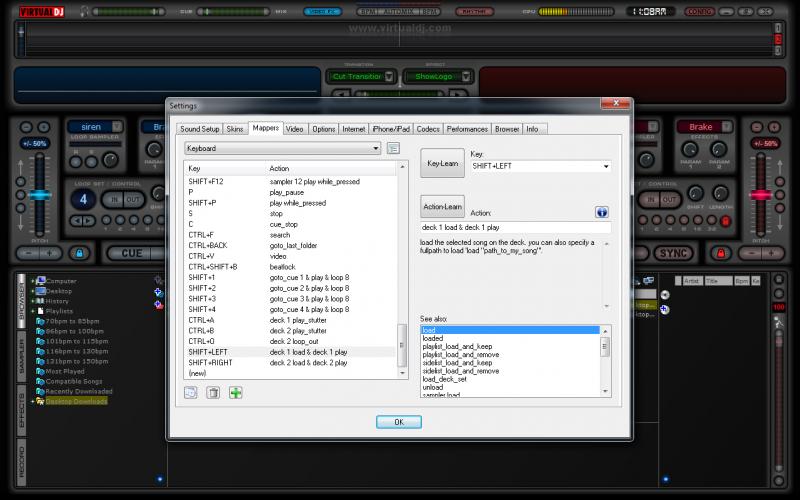Click the green add new mapping icon
Viewport: 800px width, 500px height.
[236, 393]
